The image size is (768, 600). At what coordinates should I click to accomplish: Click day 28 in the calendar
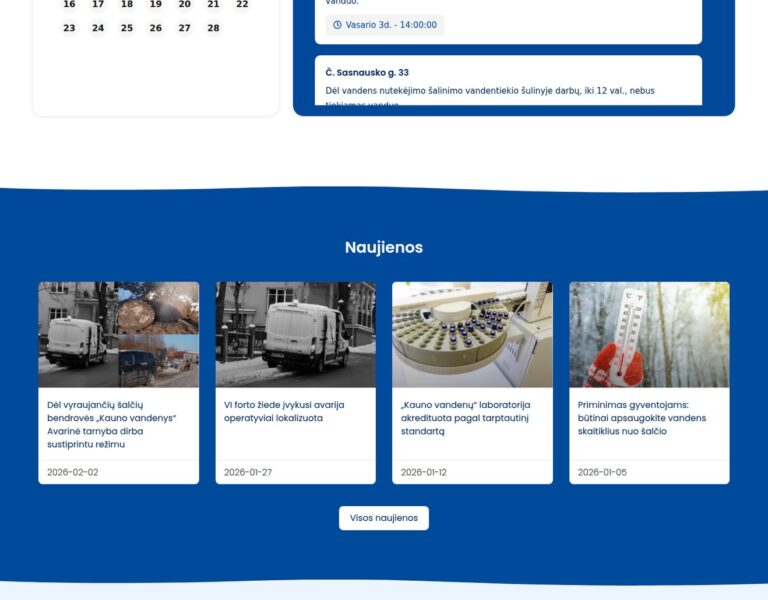tap(213, 28)
